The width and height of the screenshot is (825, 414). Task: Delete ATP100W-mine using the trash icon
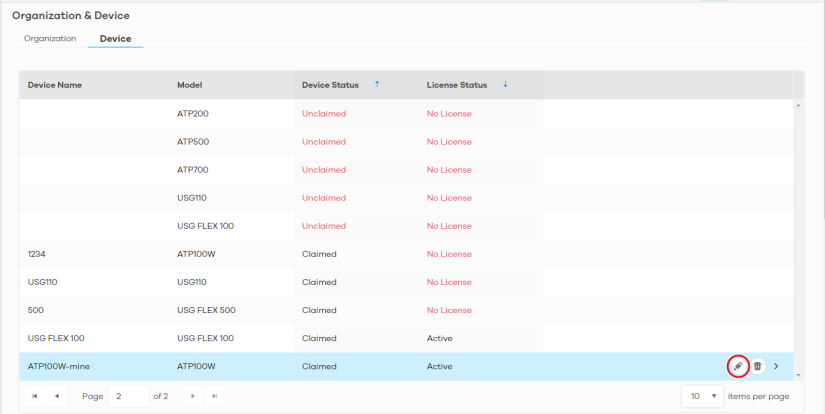(x=757, y=367)
